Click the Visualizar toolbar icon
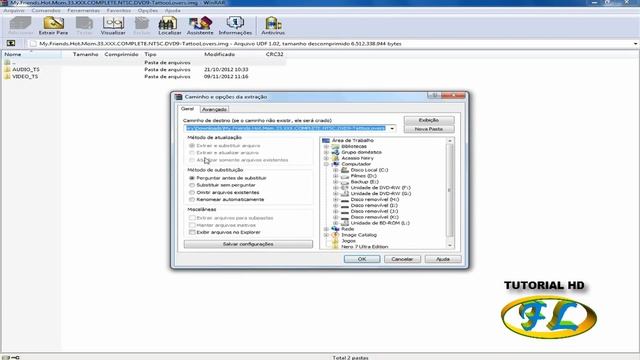The width and height of the screenshot is (640, 360). (x=113, y=25)
